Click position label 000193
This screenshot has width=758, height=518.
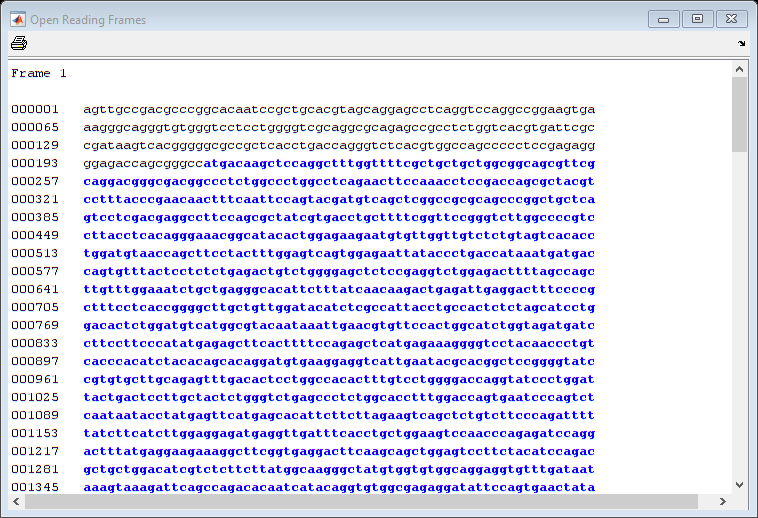coord(35,163)
